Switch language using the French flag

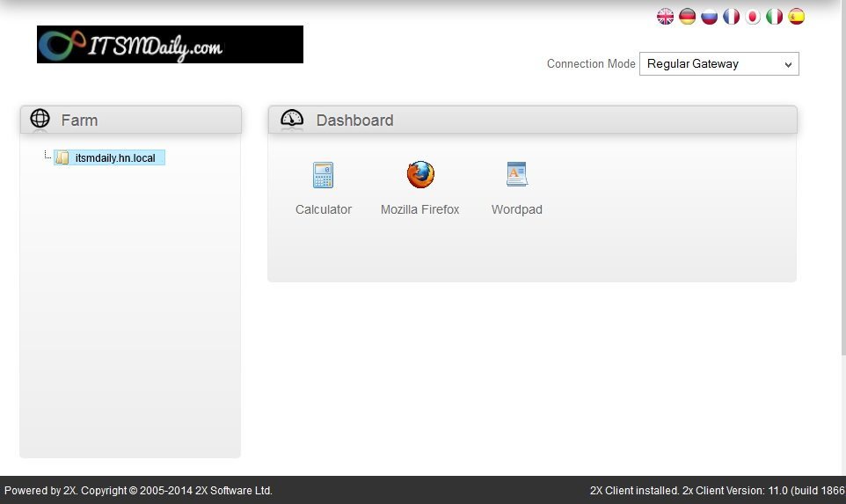731,17
